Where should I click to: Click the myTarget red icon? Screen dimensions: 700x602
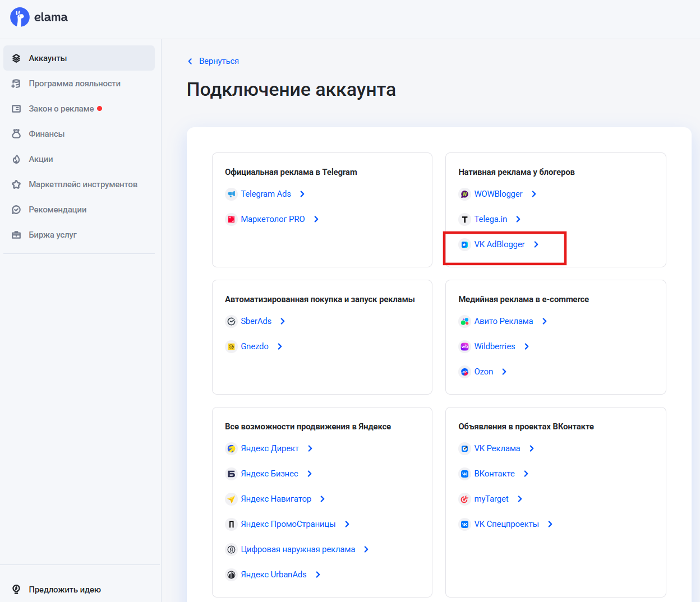[x=464, y=499]
